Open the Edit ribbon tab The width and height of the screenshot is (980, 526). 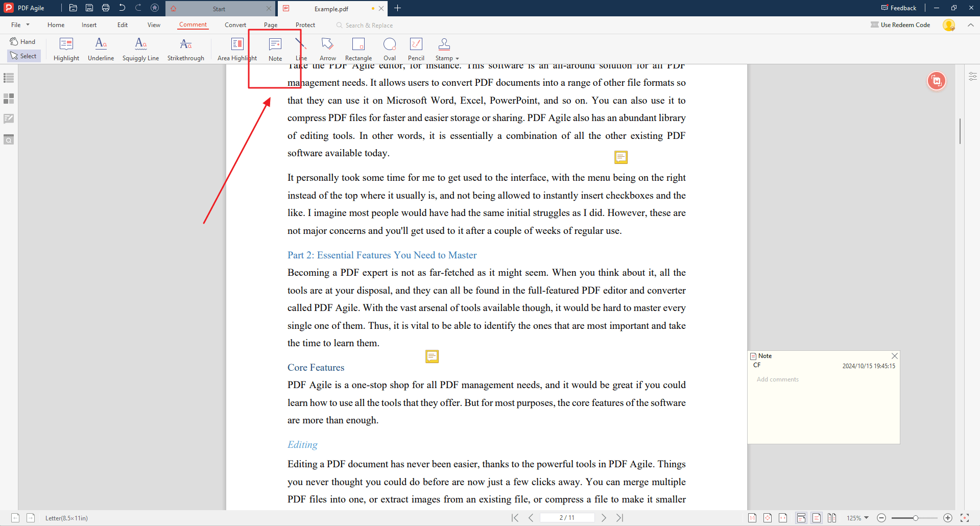click(123, 25)
